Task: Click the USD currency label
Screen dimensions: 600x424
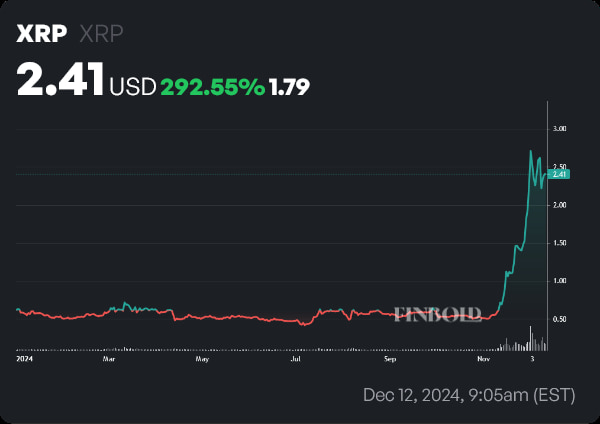Action: [x=133, y=86]
